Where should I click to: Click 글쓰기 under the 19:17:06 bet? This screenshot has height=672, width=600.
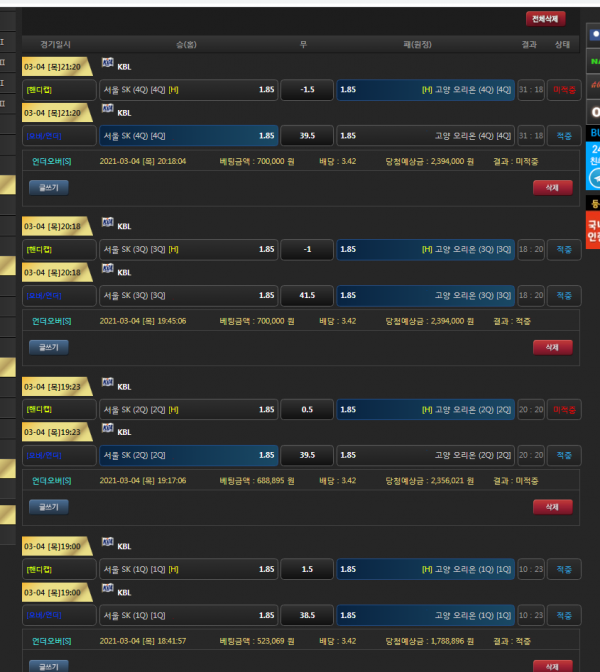pyautogui.click(x=48, y=507)
